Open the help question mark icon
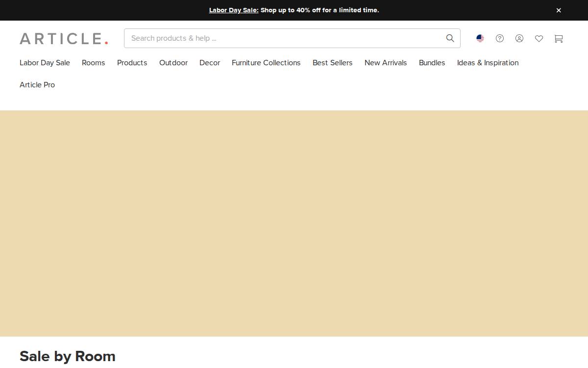The image size is (588, 368). point(500,38)
